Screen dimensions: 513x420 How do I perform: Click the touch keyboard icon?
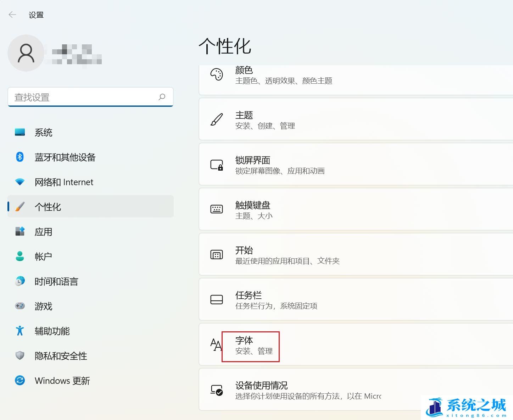point(217,209)
